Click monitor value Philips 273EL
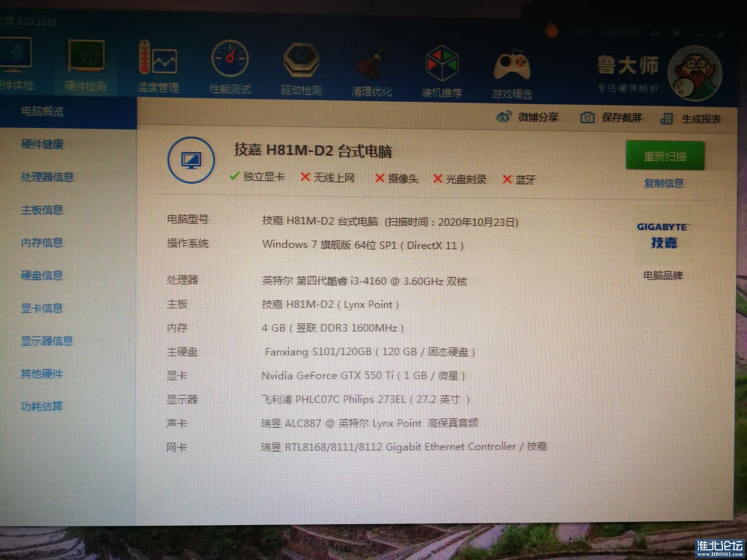The height and width of the screenshot is (560, 747). click(366, 399)
